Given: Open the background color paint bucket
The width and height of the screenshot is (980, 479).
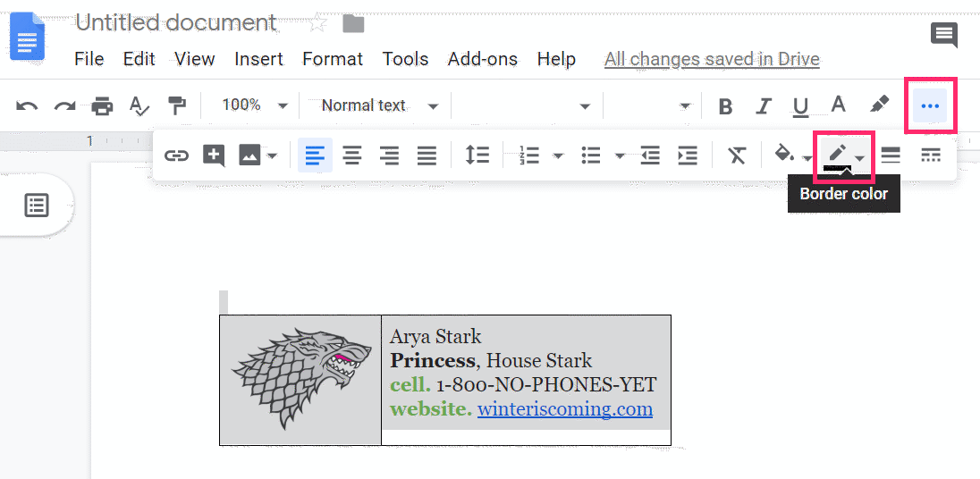Looking at the screenshot, I should pos(784,154).
